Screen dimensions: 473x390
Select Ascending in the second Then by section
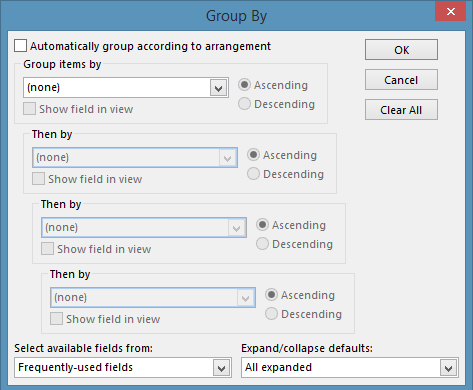262,225
